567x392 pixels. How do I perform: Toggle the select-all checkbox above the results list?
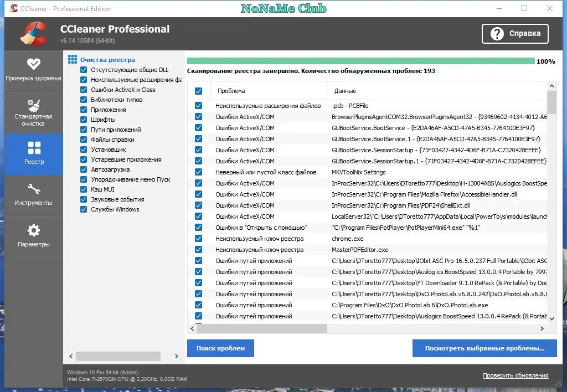[x=198, y=90]
